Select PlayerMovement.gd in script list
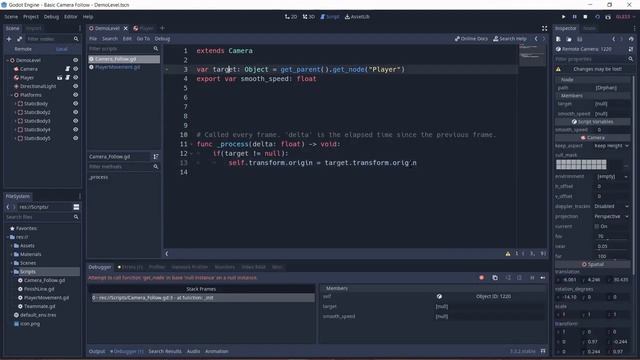Screen dimensions: 640x360 pyautogui.click(x=118, y=67)
